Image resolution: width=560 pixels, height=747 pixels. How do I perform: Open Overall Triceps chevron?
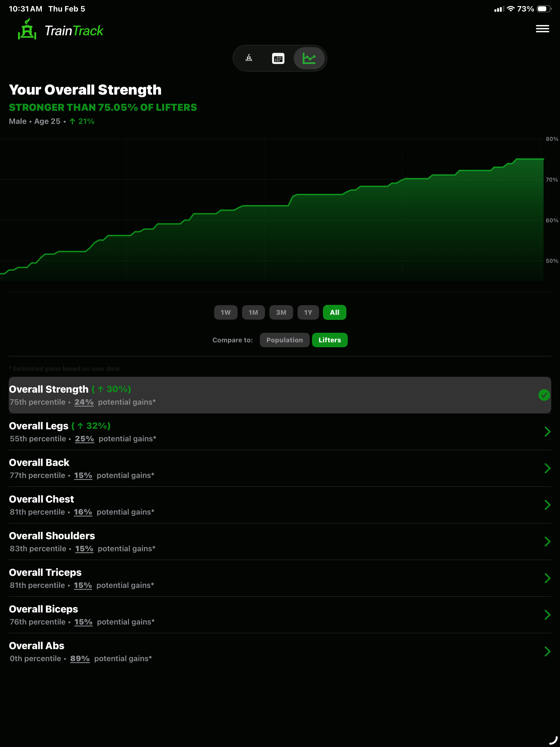(547, 578)
